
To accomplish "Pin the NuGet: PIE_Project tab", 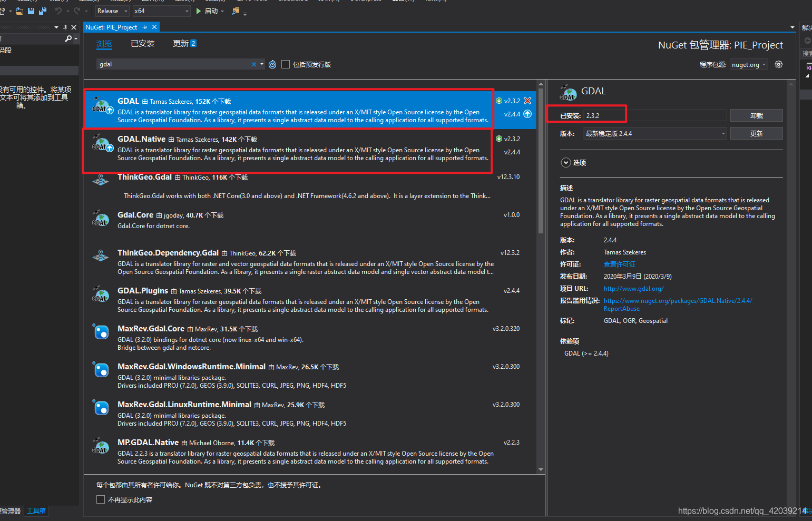I will tap(145, 27).
